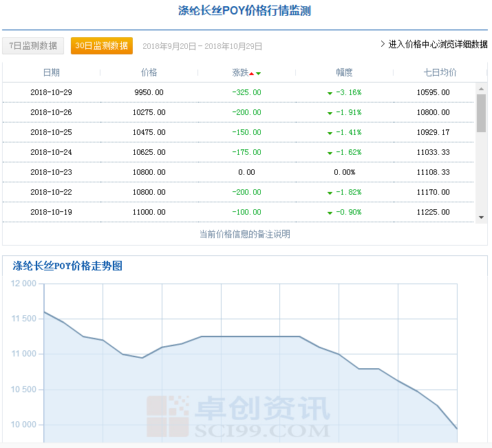492x448 pixels.
Task: Select the 2018-10-29 table row date
Action: pos(51,92)
